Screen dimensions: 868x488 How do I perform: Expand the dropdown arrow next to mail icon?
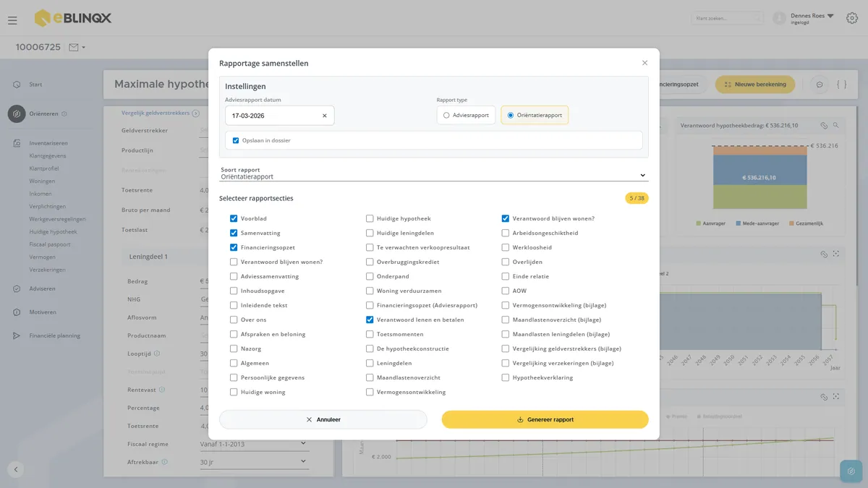click(x=84, y=48)
